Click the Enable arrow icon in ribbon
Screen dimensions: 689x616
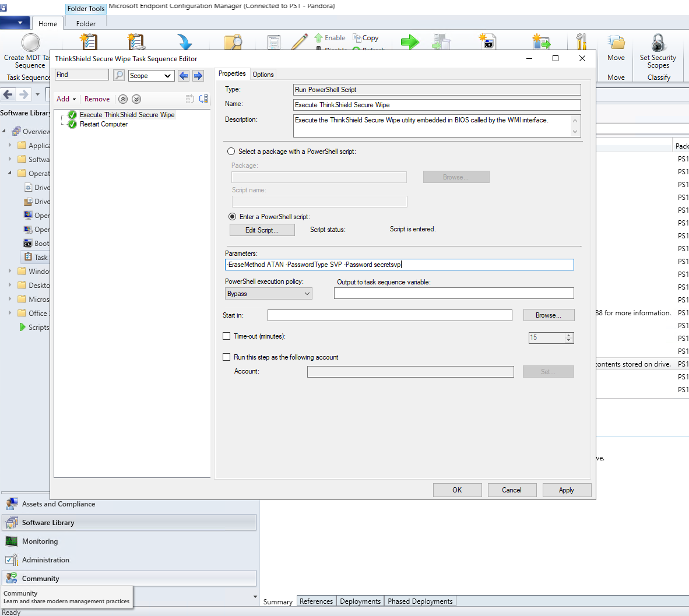tap(319, 38)
